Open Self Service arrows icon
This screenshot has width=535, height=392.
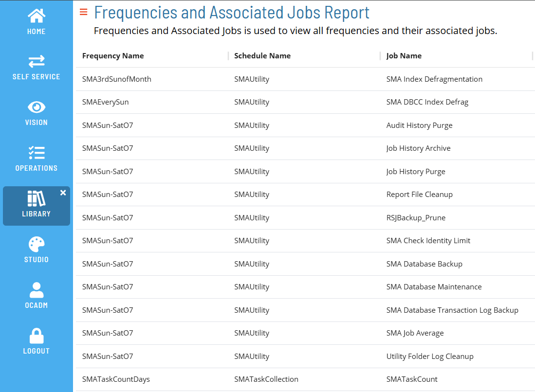[37, 61]
